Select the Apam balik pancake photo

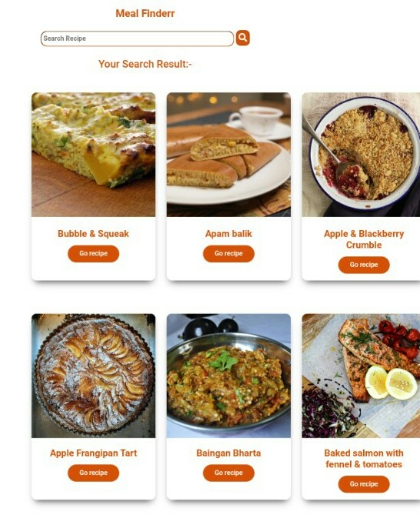(228, 155)
